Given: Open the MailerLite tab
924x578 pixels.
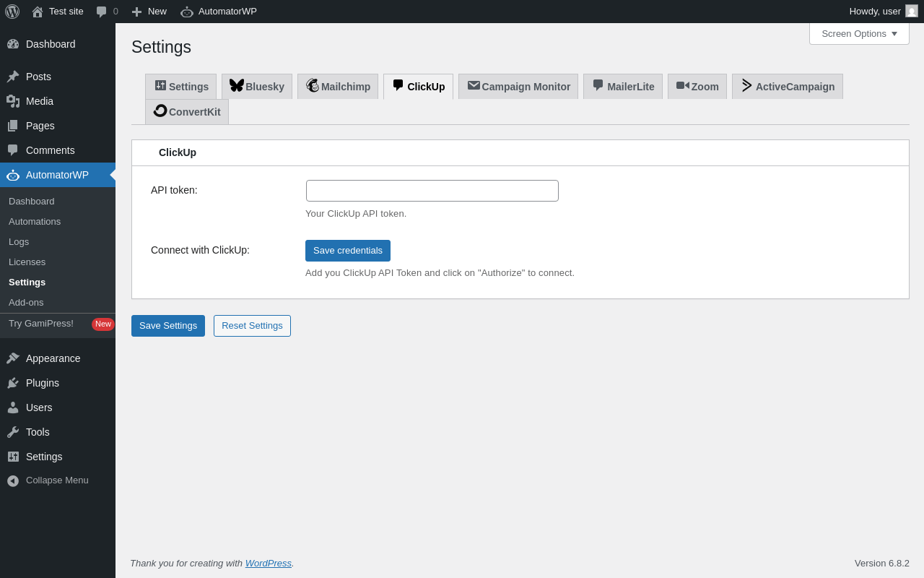Looking at the screenshot, I should [623, 87].
